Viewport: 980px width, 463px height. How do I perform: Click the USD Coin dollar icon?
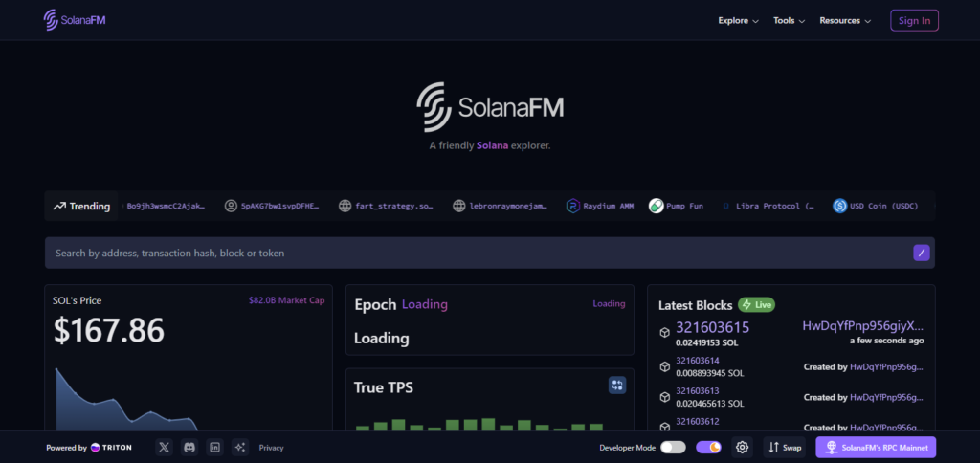(x=840, y=206)
